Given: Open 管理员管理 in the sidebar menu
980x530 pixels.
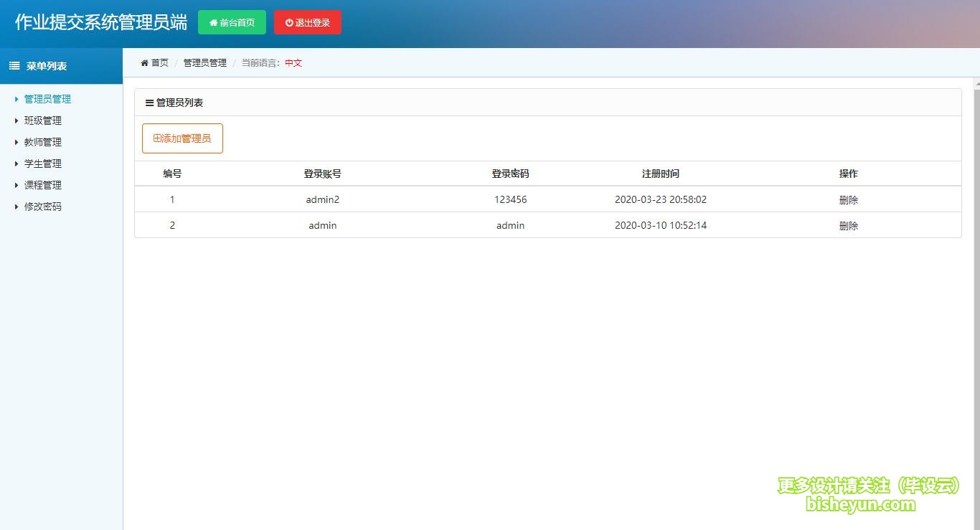Looking at the screenshot, I should 47,99.
